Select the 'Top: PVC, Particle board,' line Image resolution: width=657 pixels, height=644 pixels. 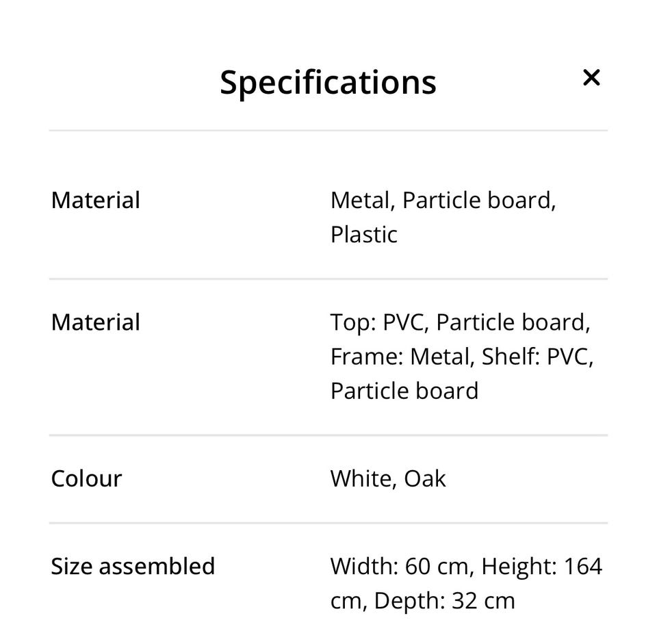(460, 322)
